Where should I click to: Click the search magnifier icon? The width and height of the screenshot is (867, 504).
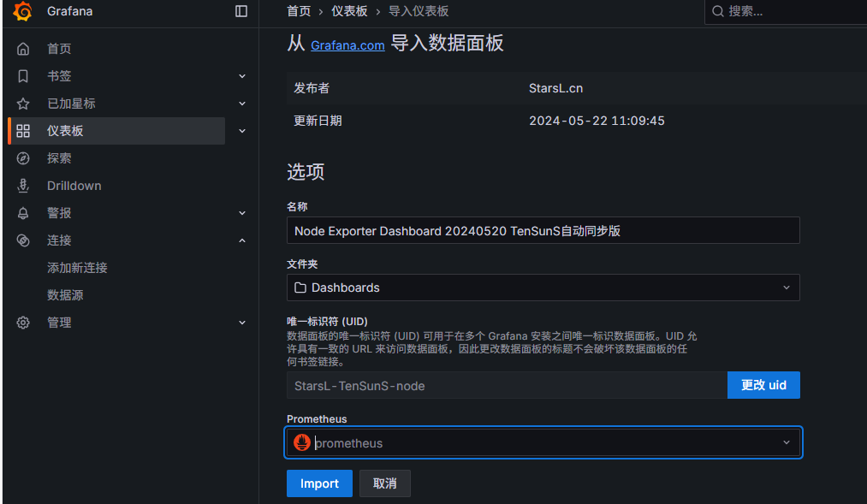[x=718, y=11]
